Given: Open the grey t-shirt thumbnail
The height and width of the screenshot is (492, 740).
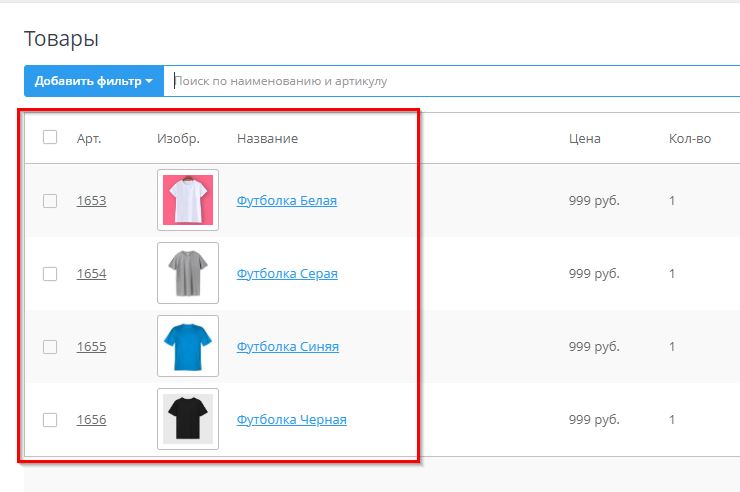Looking at the screenshot, I should pyautogui.click(x=188, y=273).
